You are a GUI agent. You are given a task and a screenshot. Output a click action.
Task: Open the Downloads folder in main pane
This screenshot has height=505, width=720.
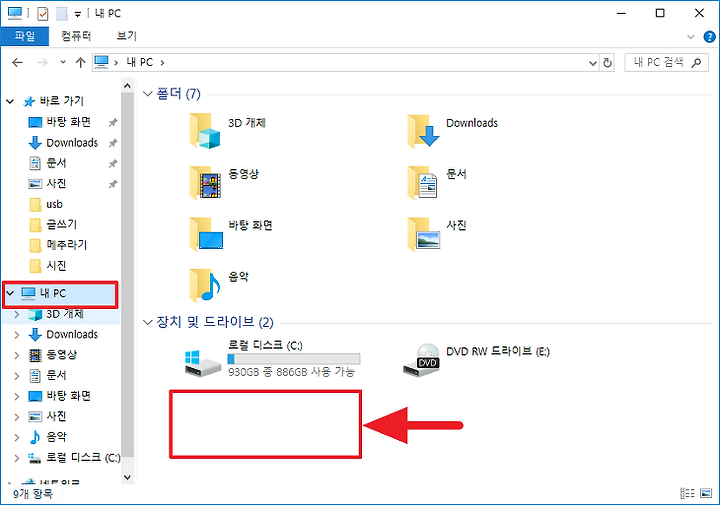tap(423, 131)
